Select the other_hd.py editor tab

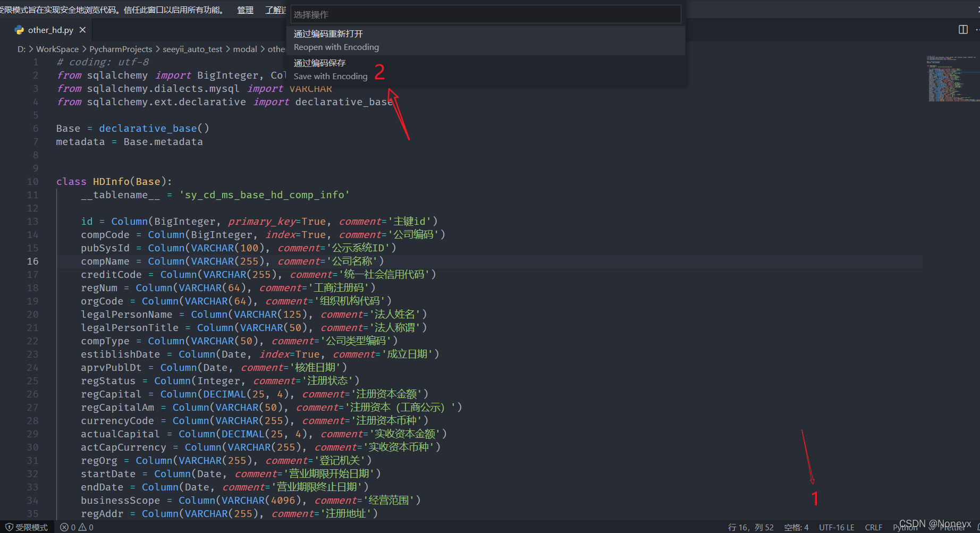pos(50,30)
